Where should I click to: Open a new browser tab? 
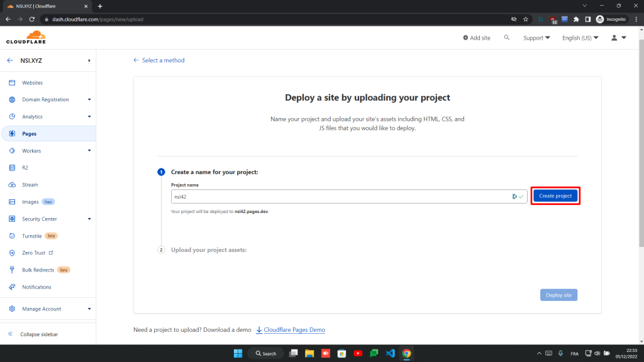pyautogui.click(x=100, y=6)
